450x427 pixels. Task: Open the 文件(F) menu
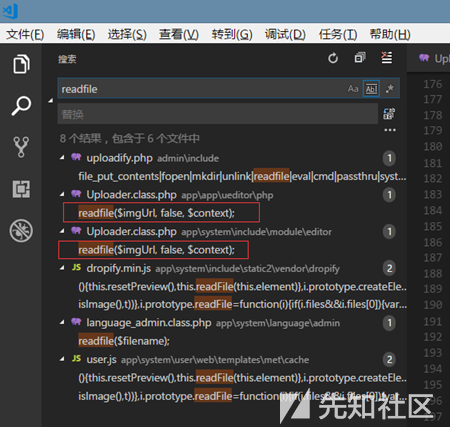pyautogui.click(x=25, y=34)
